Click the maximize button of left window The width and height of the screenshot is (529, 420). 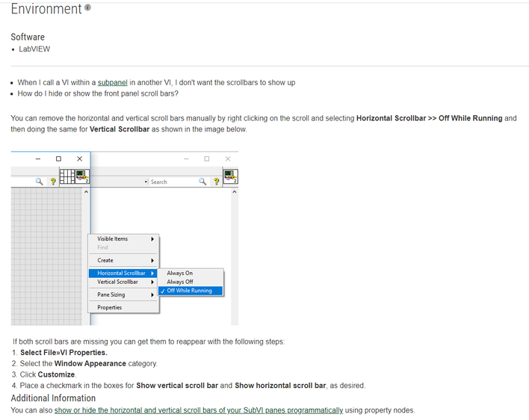click(59, 158)
